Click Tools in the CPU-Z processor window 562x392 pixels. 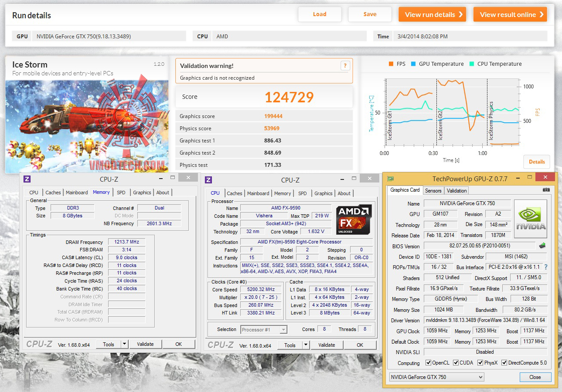290,345
